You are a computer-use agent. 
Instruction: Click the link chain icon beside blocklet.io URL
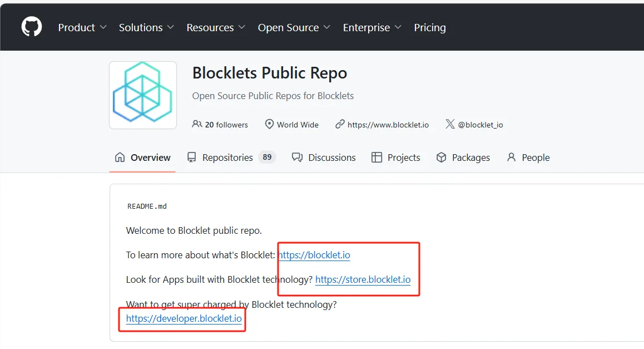tap(340, 124)
